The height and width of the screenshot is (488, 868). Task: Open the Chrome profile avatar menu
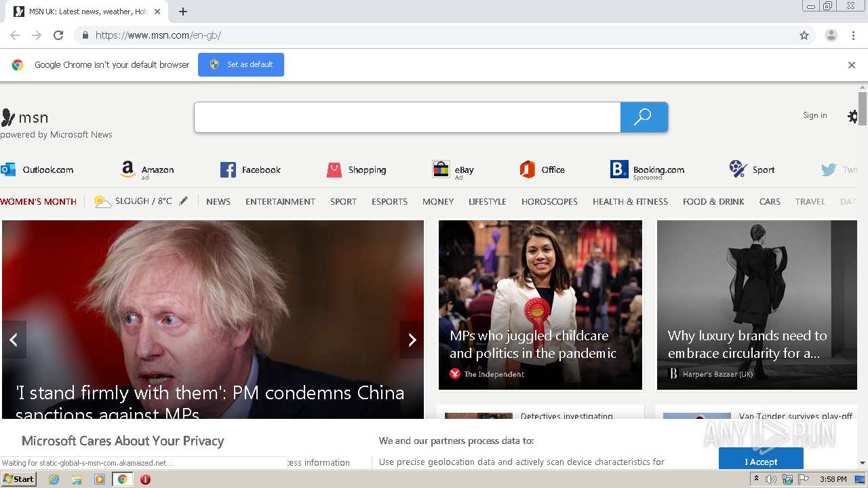point(831,35)
